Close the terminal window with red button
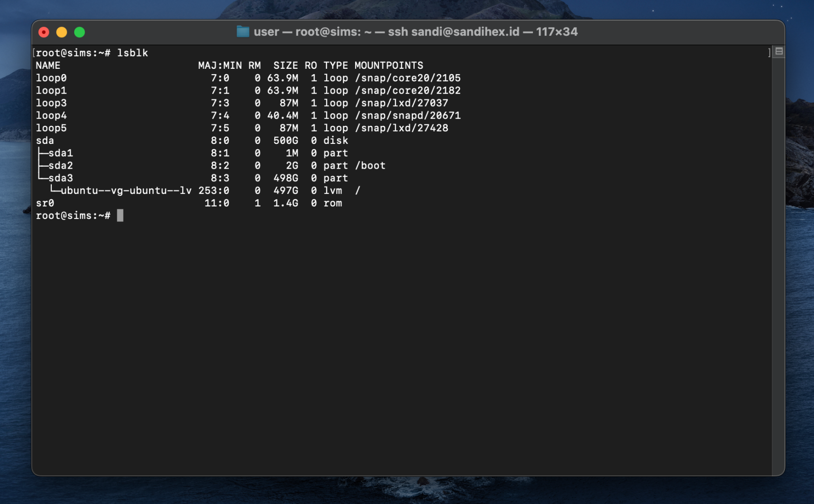Image resolution: width=814 pixels, height=504 pixels. click(x=44, y=32)
